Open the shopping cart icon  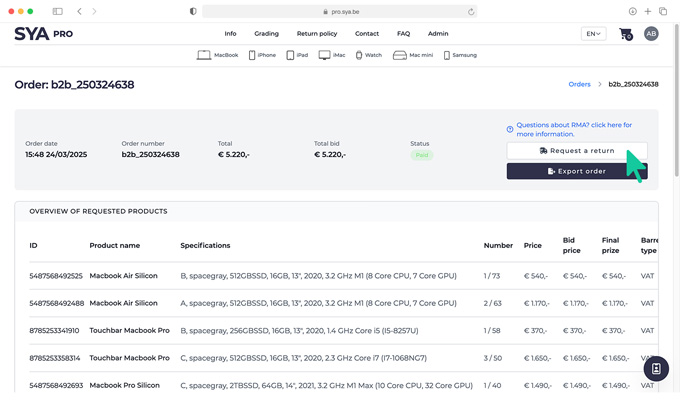pos(625,34)
